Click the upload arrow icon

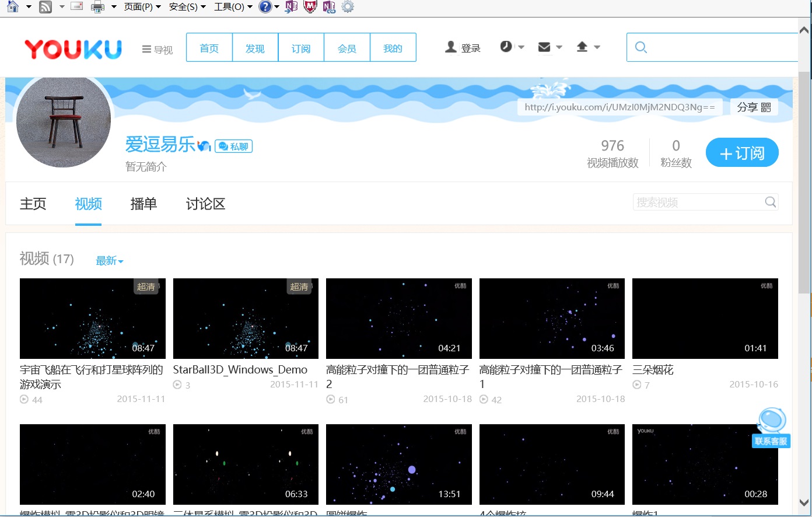coord(582,47)
